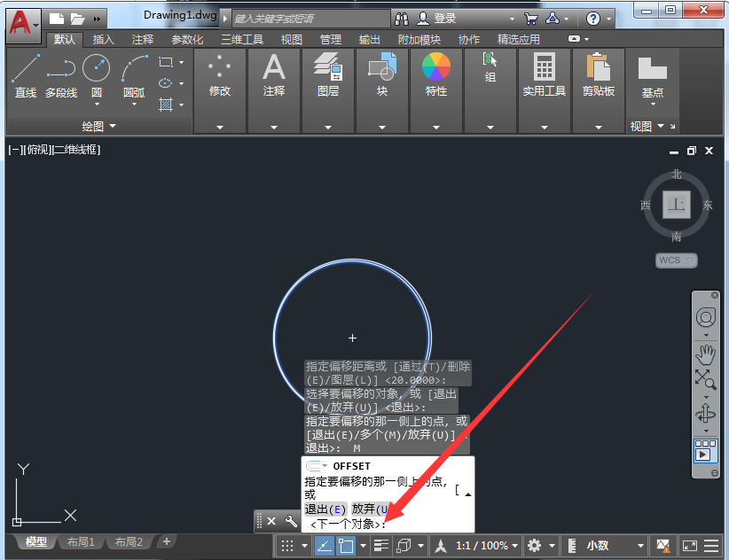Click the command line customize wrench icon
The height and width of the screenshot is (560, 729).
coord(291,521)
